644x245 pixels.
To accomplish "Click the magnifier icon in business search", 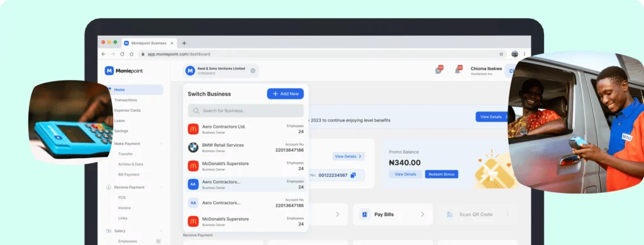I will [x=196, y=111].
